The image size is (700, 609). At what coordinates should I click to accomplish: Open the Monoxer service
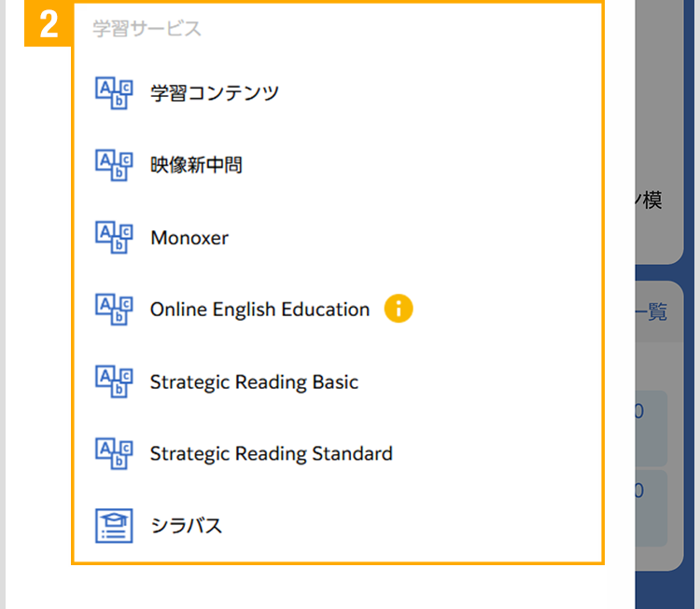tap(189, 238)
